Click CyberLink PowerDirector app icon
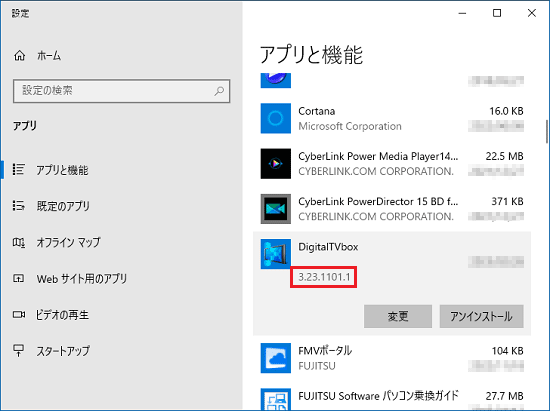The height and width of the screenshot is (411, 550). [x=276, y=209]
